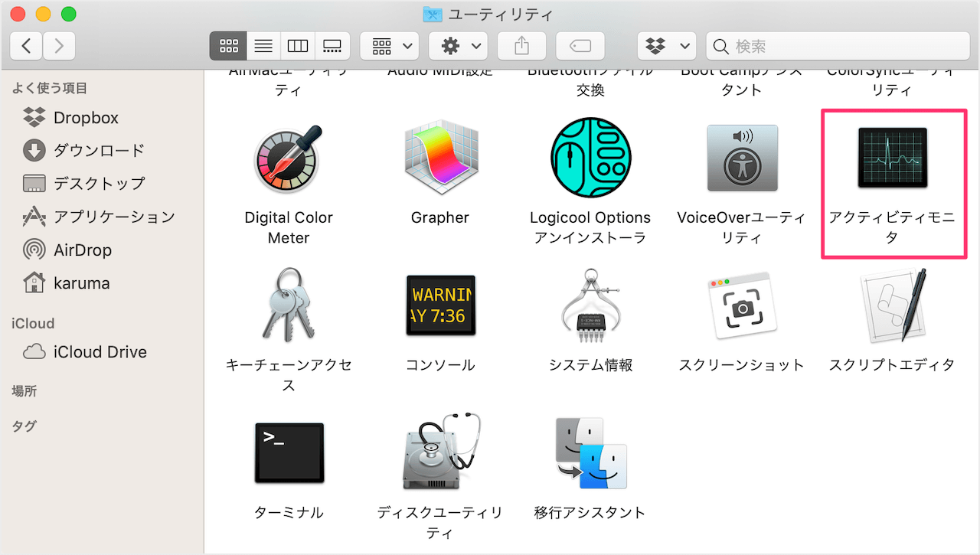Screen dimensions: 980x555
Task: Click the 'スクリプトエディタ' label text
Action: 893,365
